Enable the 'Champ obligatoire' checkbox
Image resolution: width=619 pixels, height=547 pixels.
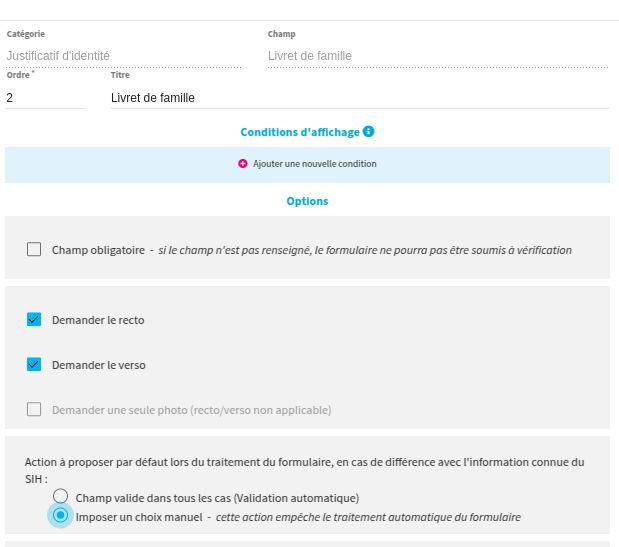pyautogui.click(x=34, y=250)
